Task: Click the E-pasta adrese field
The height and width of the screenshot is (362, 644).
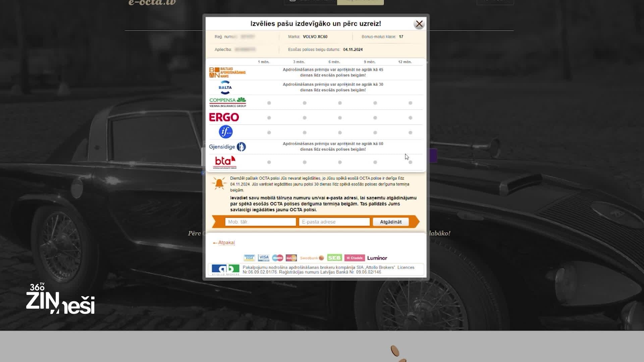Action: [334, 222]
